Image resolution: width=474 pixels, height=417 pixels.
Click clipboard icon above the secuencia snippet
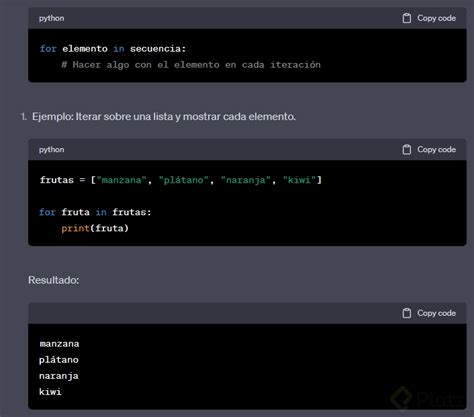406,18
